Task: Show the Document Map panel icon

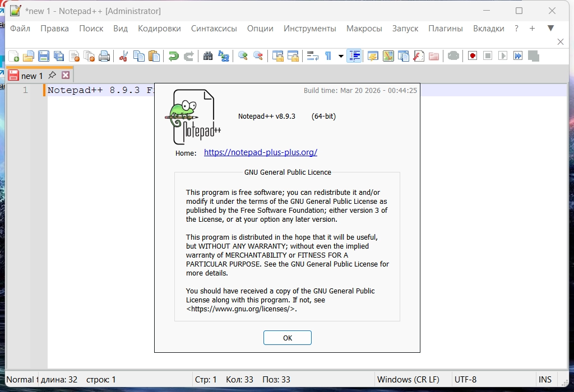Action: 388,56
